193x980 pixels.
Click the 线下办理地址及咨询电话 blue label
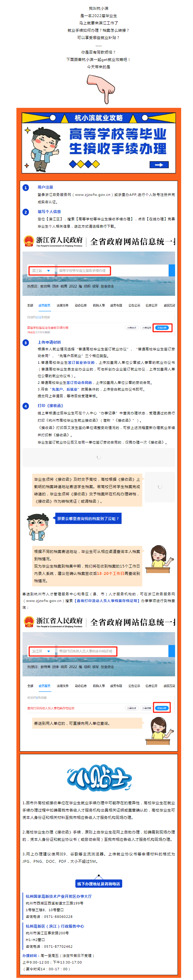pyautogui.click(x=99, y=883)
